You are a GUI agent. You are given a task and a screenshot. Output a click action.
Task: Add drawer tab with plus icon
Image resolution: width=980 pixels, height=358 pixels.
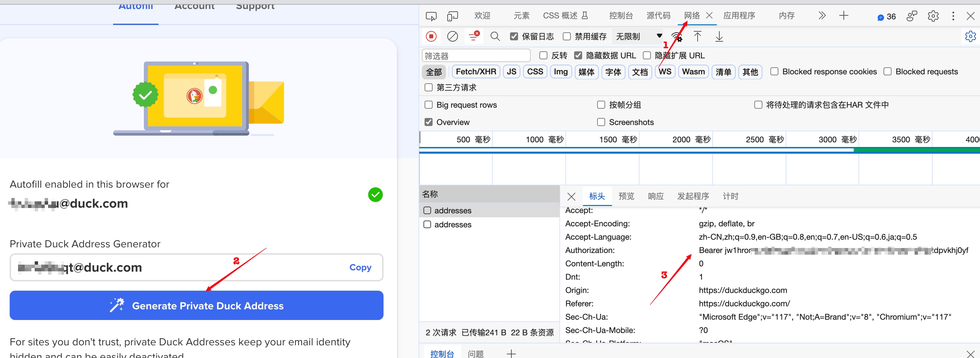click(511, 353)
